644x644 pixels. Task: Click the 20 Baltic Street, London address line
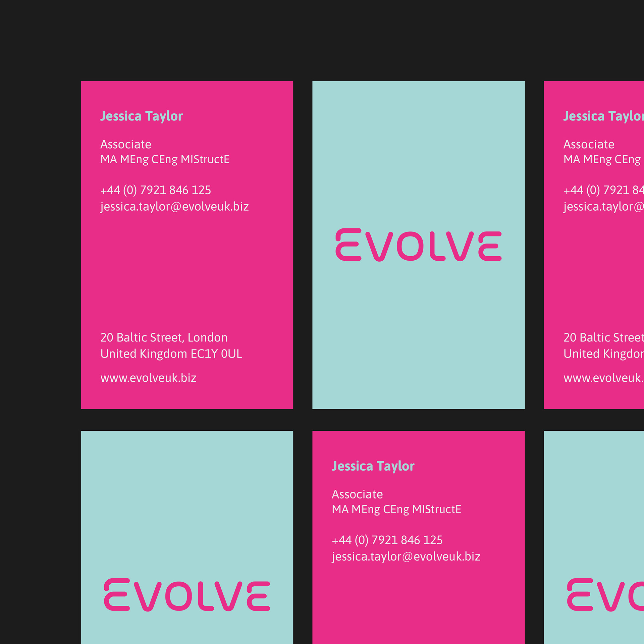pyautogui.click(x=164, y=337)
